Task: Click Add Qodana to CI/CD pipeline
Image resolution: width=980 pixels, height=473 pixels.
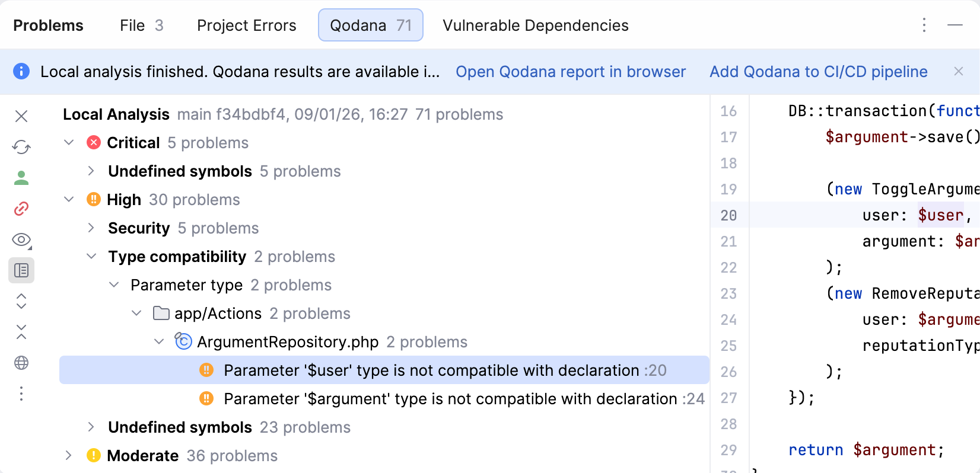Action: [818, 71]
